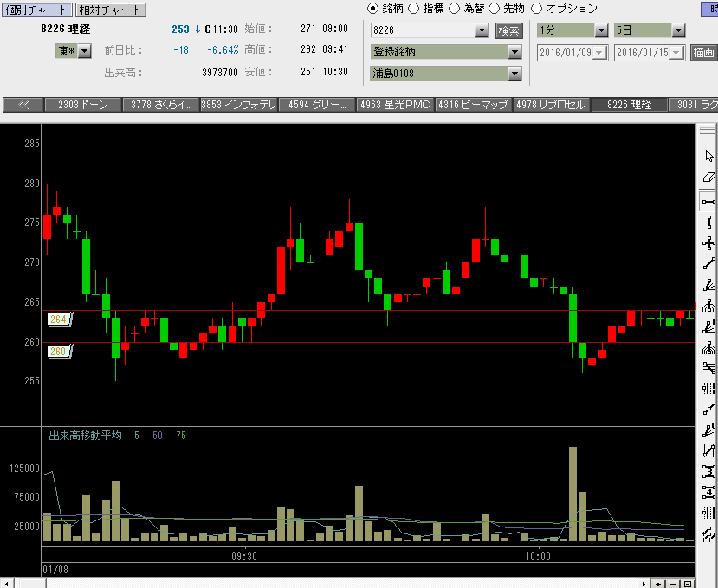The image size is (718, 588).
Task: Select the first fan lines tool
Action: point(708,285)
